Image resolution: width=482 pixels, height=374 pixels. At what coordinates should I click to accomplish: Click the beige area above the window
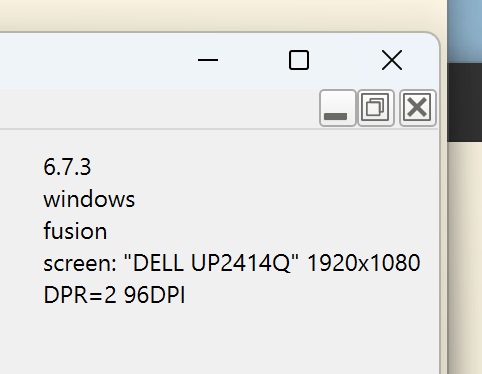217,15
